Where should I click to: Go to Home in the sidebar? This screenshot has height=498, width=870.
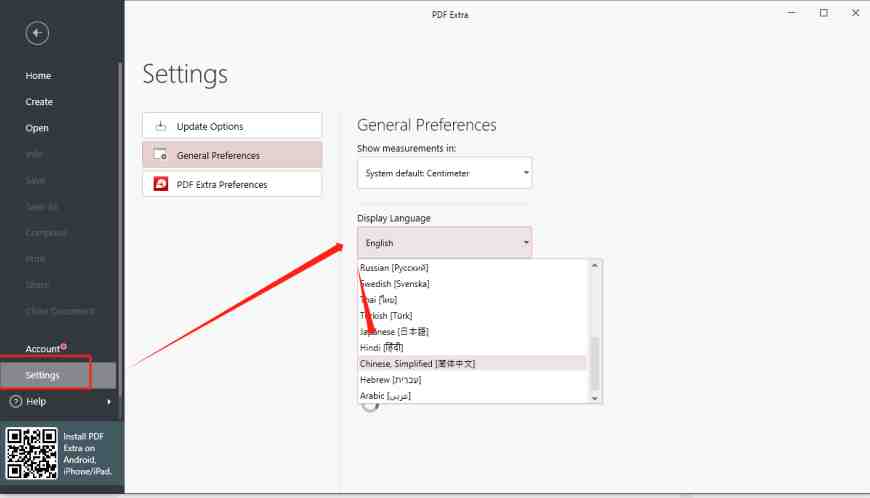38,76
